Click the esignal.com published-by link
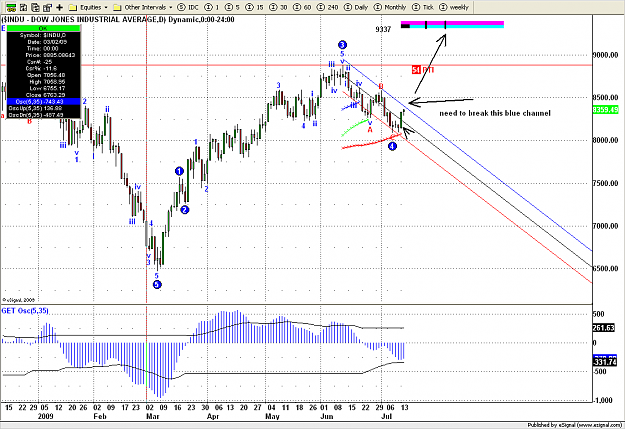Viewport: 625px width, 429px height. tap(574, 425)
